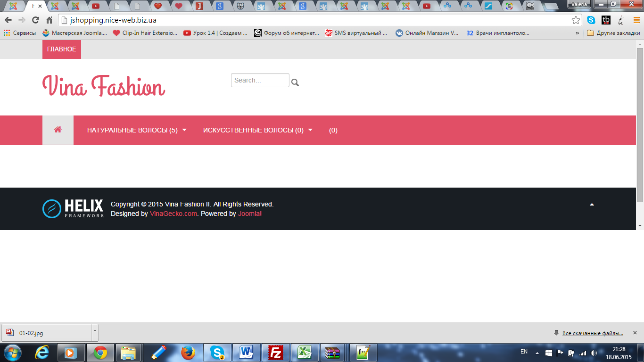Image resolution: width=644 pixels, height=362 pixels.
Task: Open the Chrome menu hamburger icon
Action: (636, 20)
